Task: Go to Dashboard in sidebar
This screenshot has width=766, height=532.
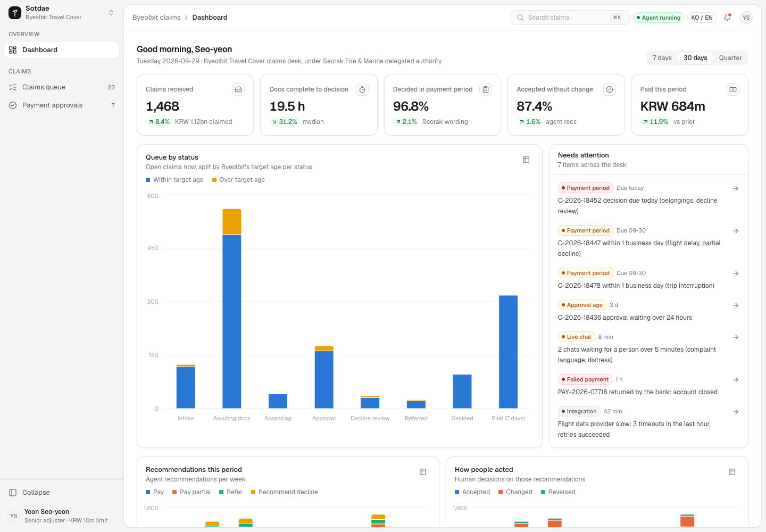Action: point(62,50)
